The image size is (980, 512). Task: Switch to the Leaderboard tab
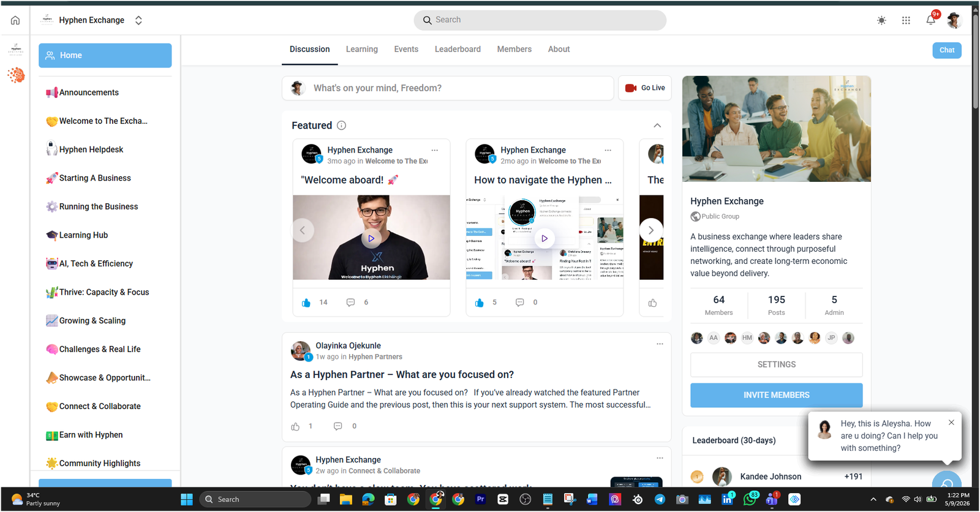458,49
